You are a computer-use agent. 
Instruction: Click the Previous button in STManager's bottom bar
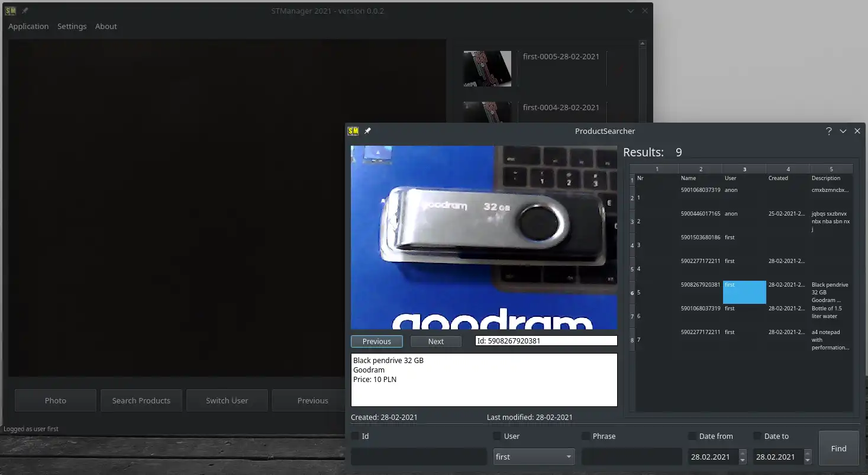[x=309, y=400]
